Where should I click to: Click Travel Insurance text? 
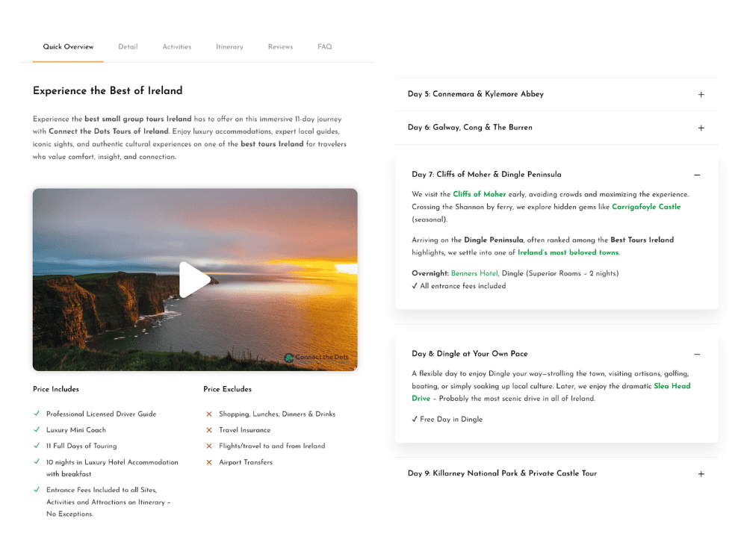pyautogui.click(x=244, y=430)
